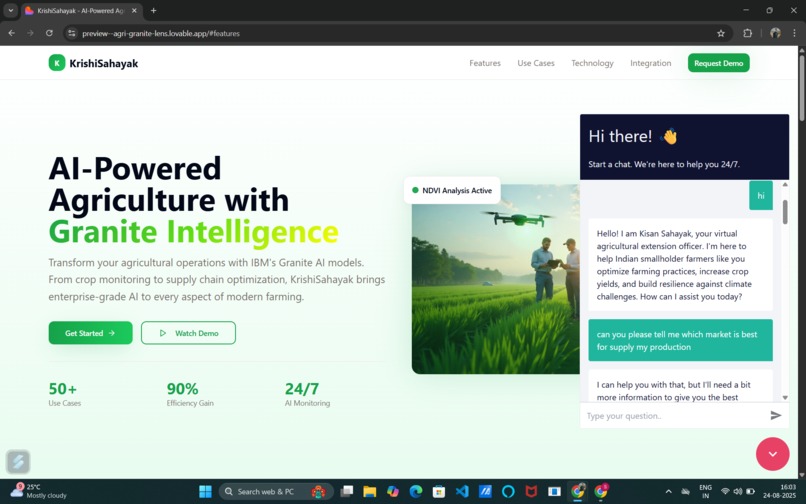This screenshot has width=806, height=504.
Task: Navigate to Use Cases section
Action: point(536,63)
